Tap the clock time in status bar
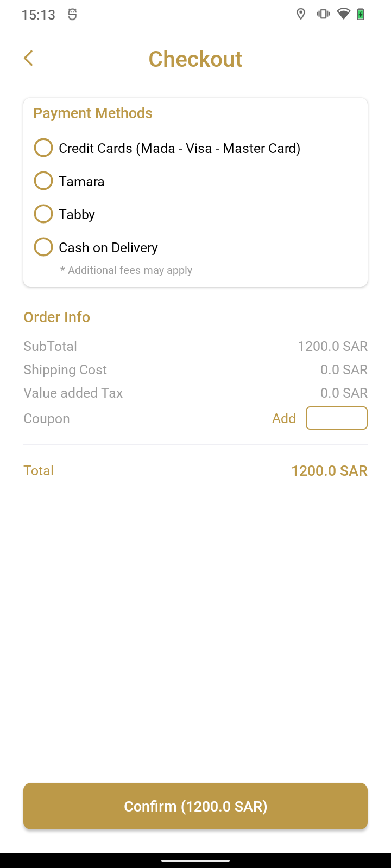The image size is (391, 868). (39, 15)
